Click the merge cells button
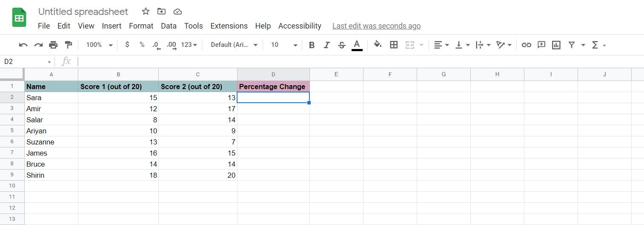 [x=409, y=45]
